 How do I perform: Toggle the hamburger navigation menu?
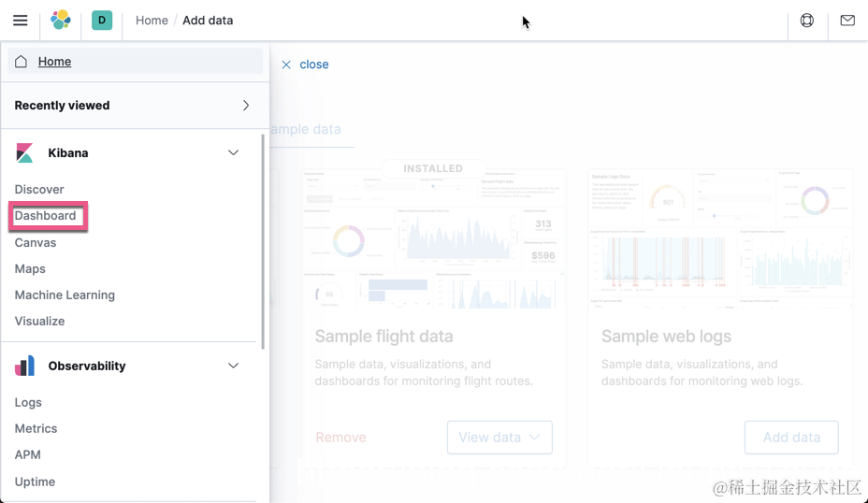(20, 21)
